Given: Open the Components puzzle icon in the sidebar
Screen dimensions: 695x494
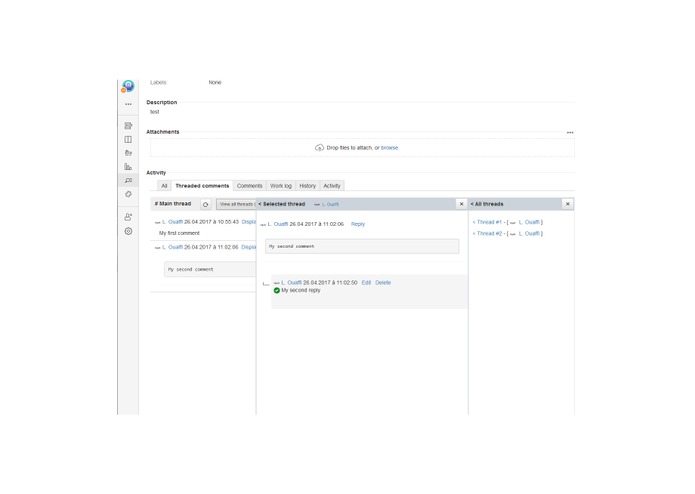Looking at the screenshot, I should (x=128, y=194).
